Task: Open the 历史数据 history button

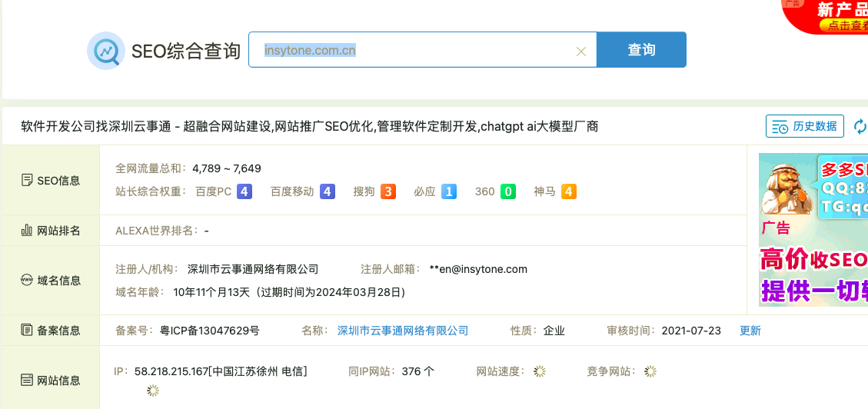Action: point(805,126)
